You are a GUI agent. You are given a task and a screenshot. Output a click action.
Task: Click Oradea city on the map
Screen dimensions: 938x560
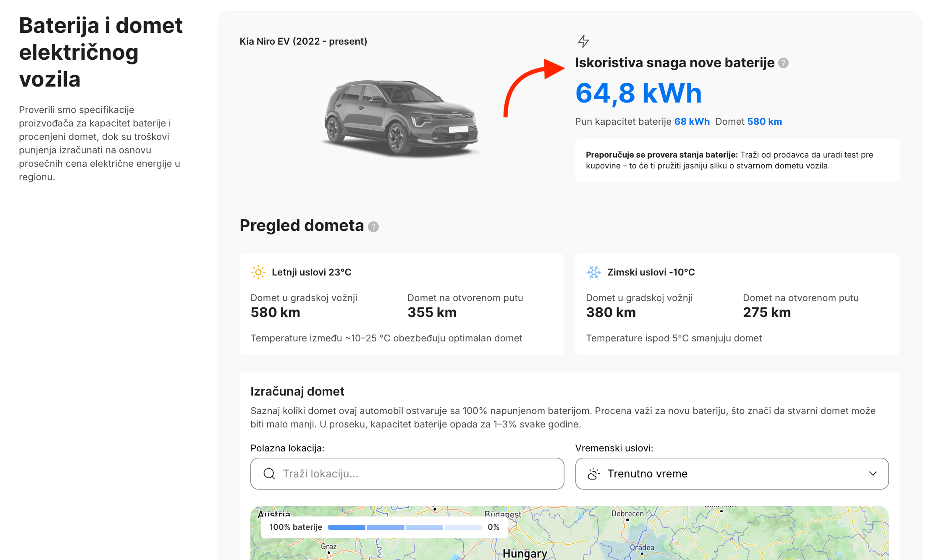(642, 548)
